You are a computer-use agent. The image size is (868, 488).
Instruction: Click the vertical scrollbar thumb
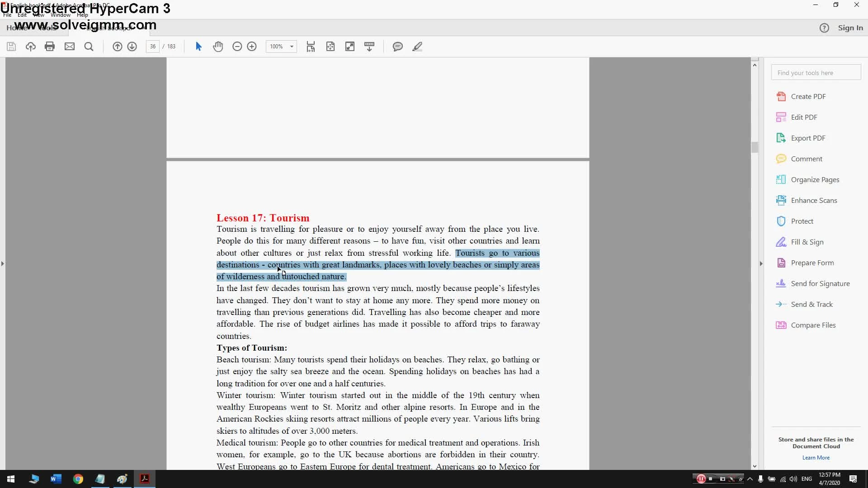coord(755,147)
